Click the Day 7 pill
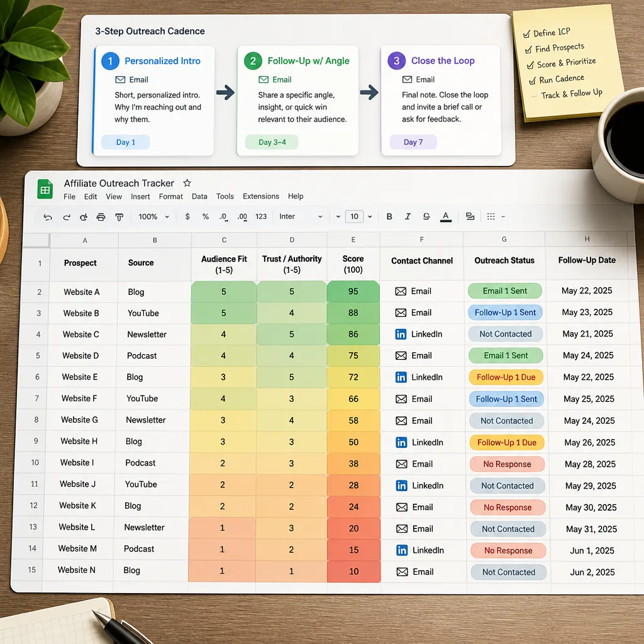 coord(413,142)
